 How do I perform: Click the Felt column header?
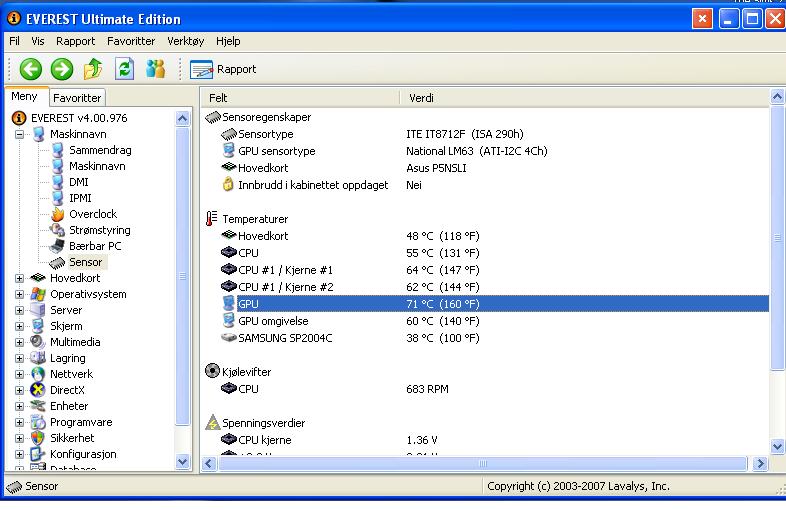coord(300,98)
